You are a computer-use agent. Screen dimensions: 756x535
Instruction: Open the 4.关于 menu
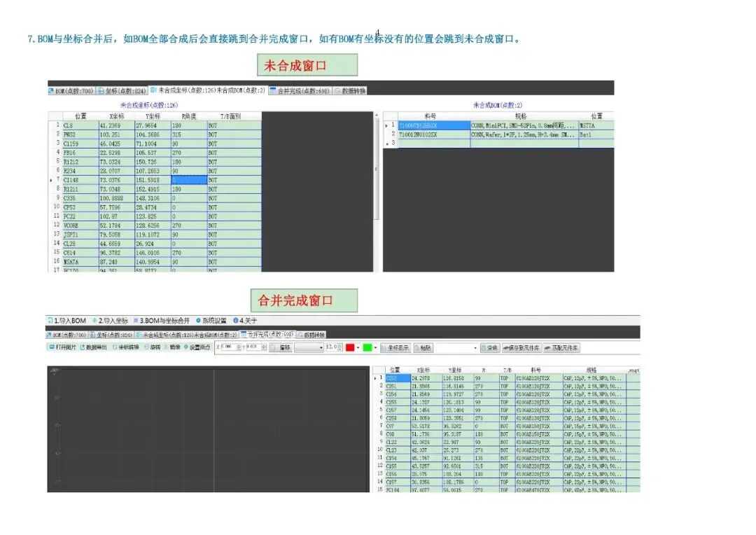[x=245, y=320]
